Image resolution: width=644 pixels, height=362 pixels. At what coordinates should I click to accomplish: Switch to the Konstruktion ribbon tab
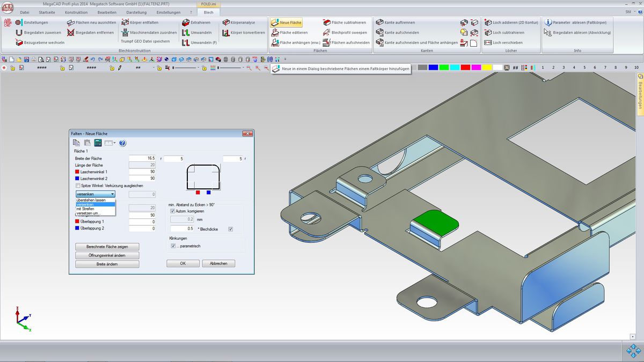coord(76,12)
